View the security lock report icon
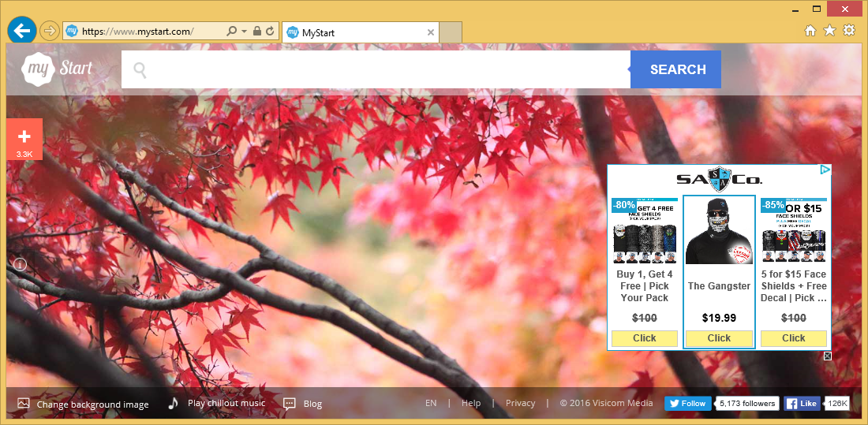This screenshot has height=425, width=868. pos(257,32)
